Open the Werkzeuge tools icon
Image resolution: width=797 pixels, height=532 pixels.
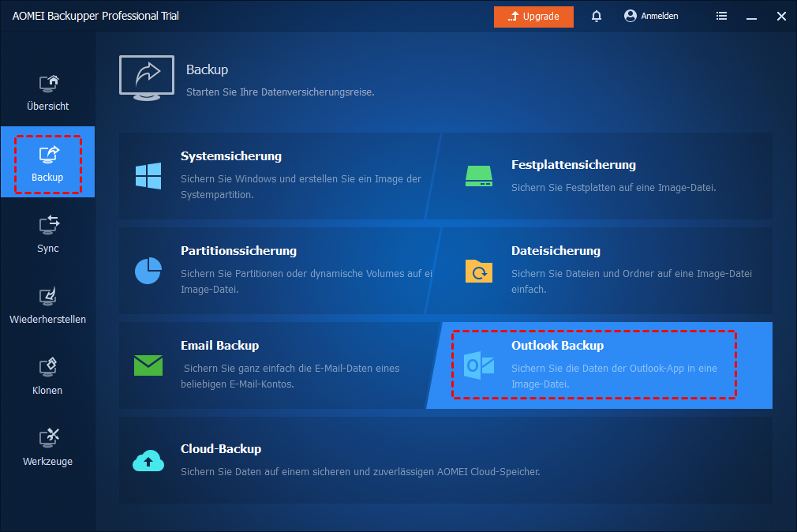tap(49, 438)
